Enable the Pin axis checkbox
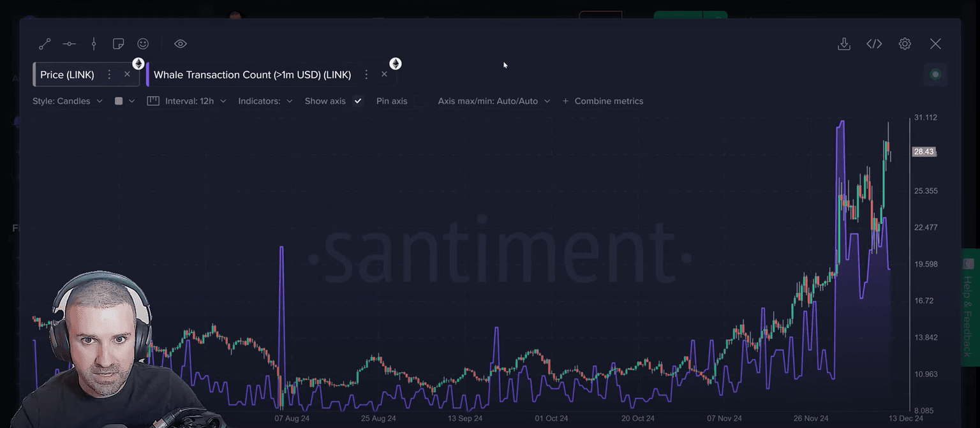The height and width of the screenshot is (428, 980). [419, 101]
